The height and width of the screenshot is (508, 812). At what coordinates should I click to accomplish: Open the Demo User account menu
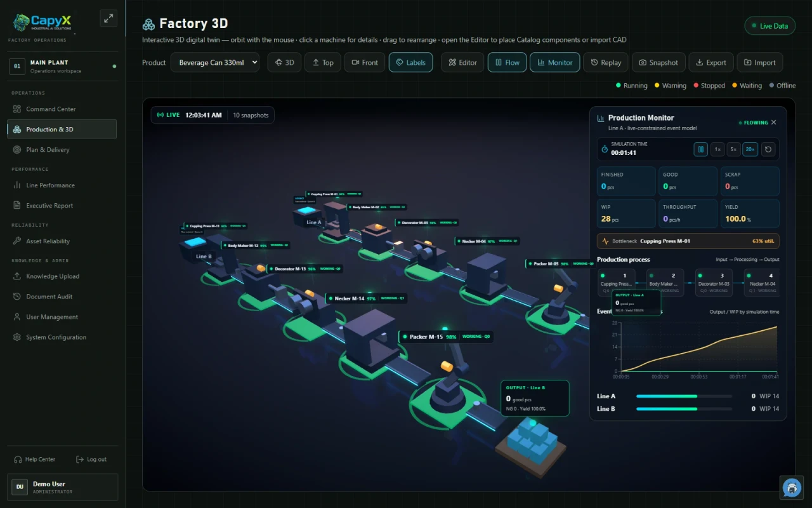click(x=63, y=487)
